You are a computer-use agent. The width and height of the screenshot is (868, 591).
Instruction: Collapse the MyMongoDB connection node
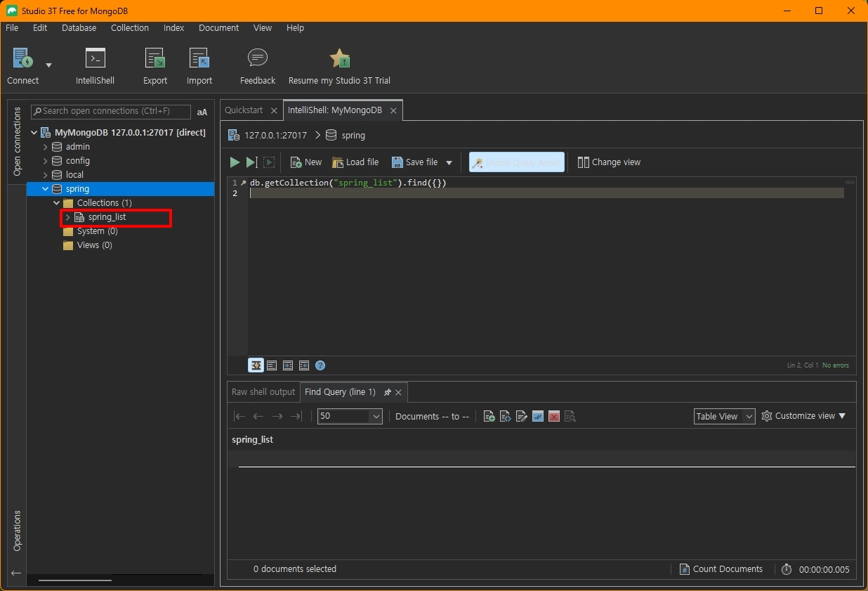coord(34,132)
